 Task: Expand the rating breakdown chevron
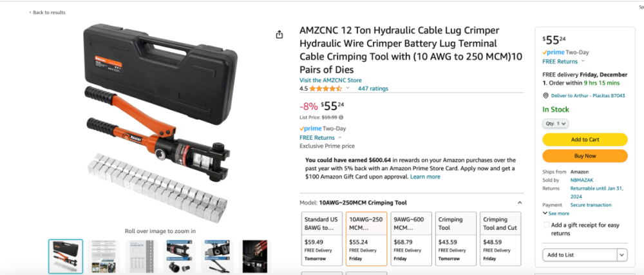[x=348, y=89]
